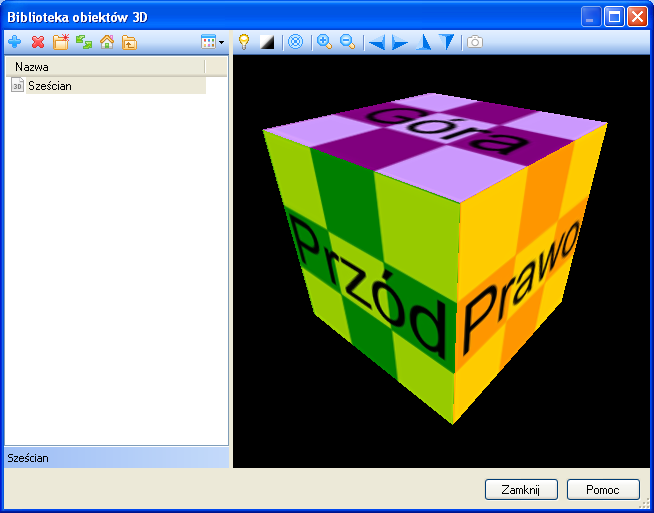Click the folder up one level icon

click(129, 42)
